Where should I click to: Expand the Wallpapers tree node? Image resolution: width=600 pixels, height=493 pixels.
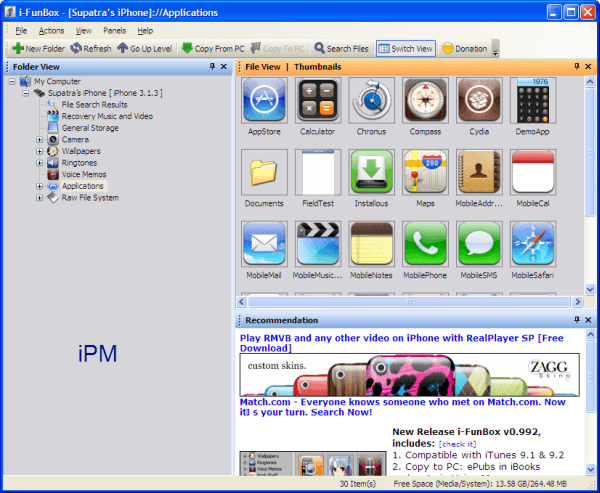click(x=39, y=151)
